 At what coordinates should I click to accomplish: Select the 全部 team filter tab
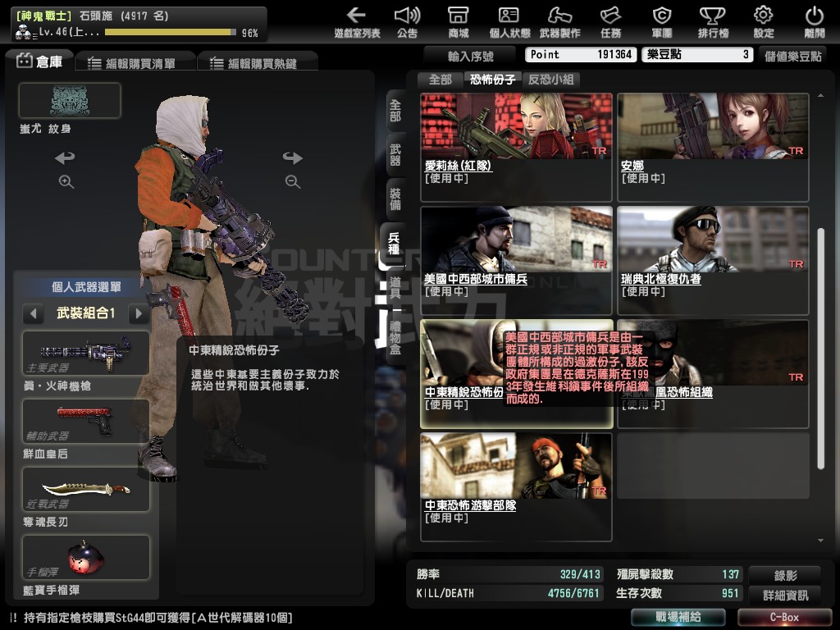[441, 80]
